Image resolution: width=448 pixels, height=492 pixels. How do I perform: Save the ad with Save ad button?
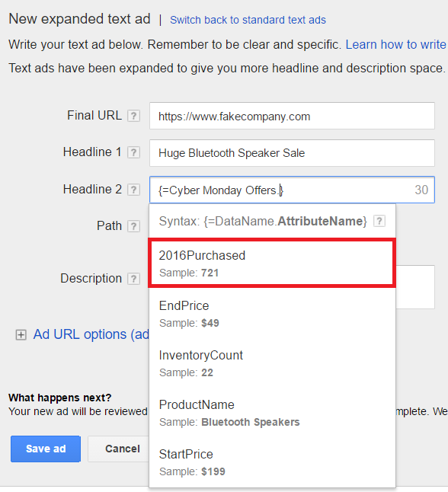point(46,449)
